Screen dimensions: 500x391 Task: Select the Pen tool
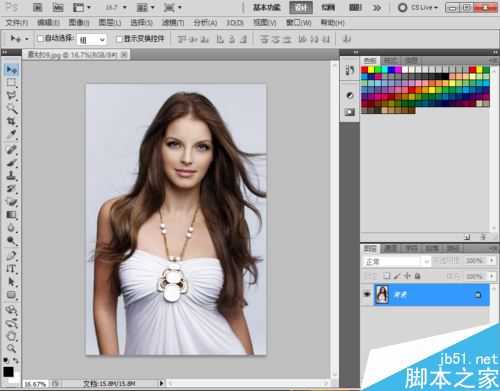click(x=12, y=255)
